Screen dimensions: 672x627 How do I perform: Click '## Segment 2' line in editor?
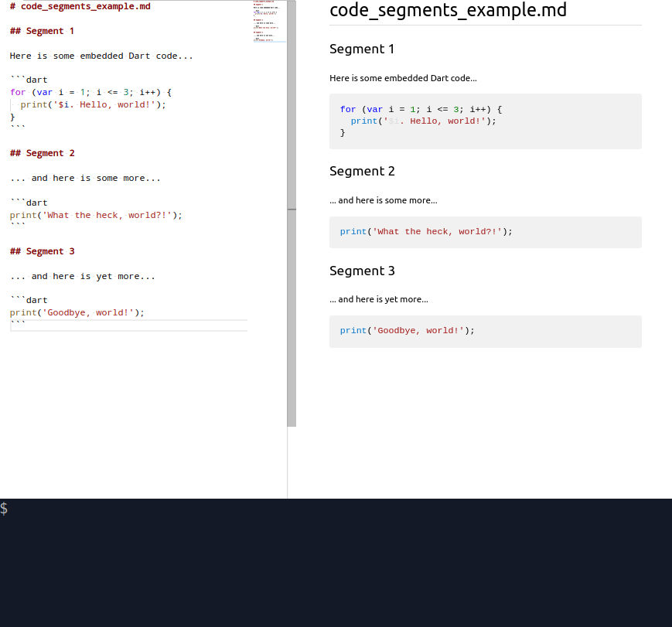coord(42,153)
